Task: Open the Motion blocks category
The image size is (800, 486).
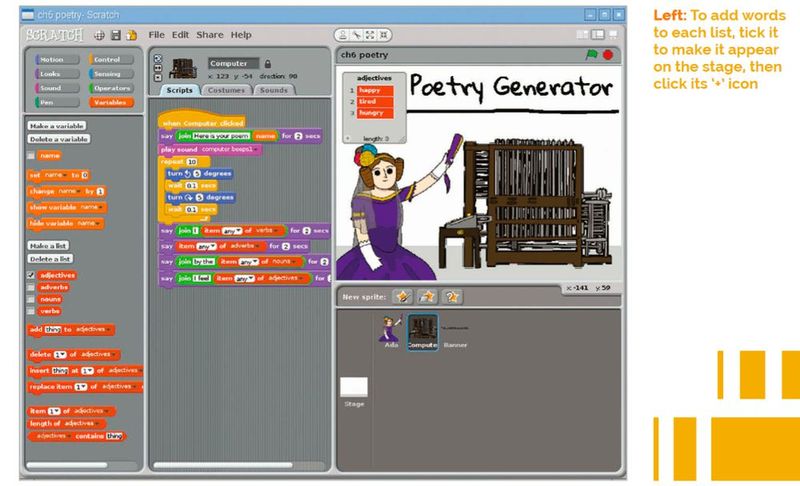Action: click(57, 60)
